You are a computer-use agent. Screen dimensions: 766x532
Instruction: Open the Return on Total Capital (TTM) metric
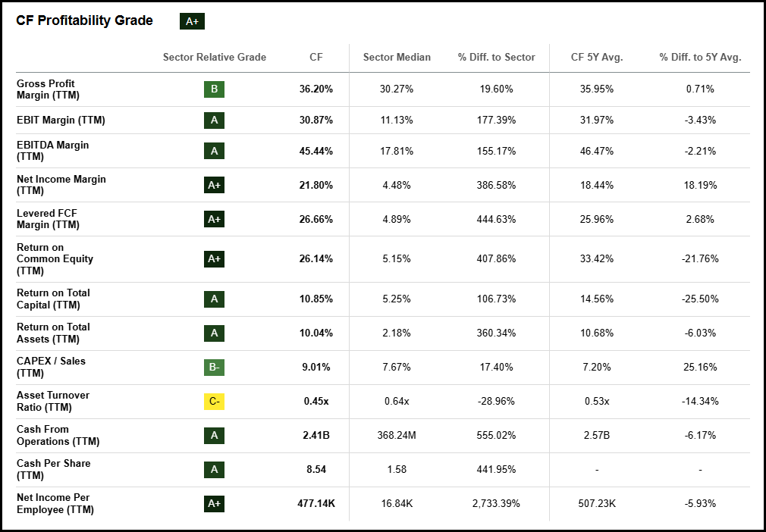point(53,299)
